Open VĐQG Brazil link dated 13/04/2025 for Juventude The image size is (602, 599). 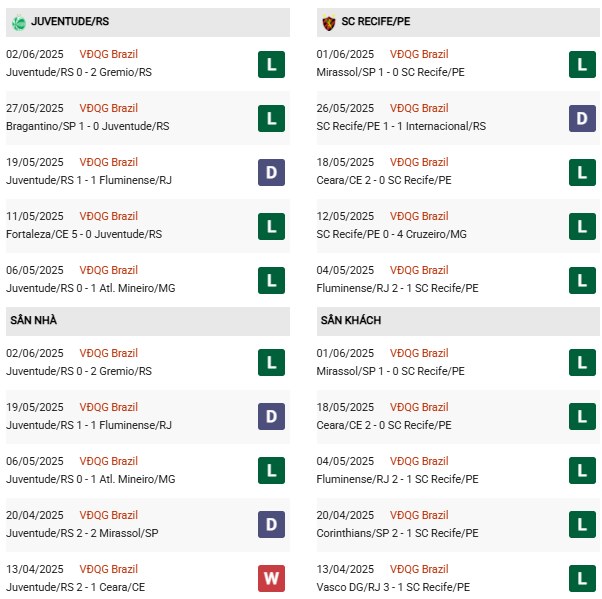[x=110, y=569]
